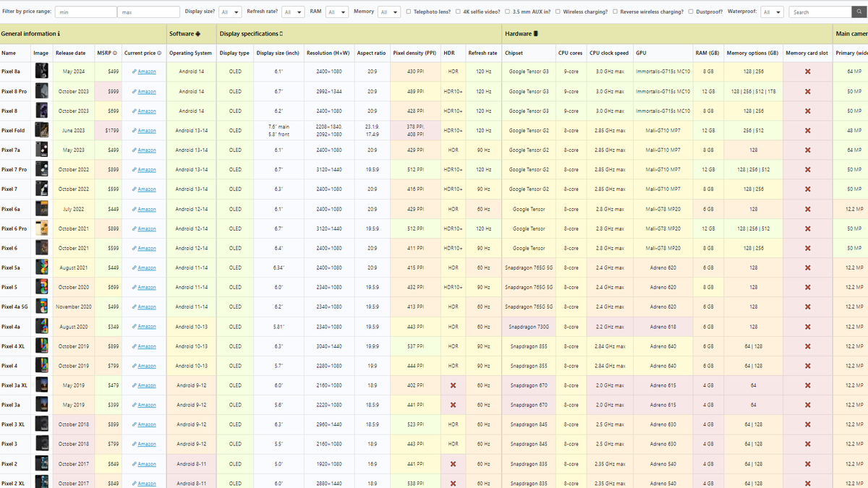Click the red X in Pixel 3a XL HDR cell
The width and height of the screenshot is (868, 488).
(x=453, y=385)
